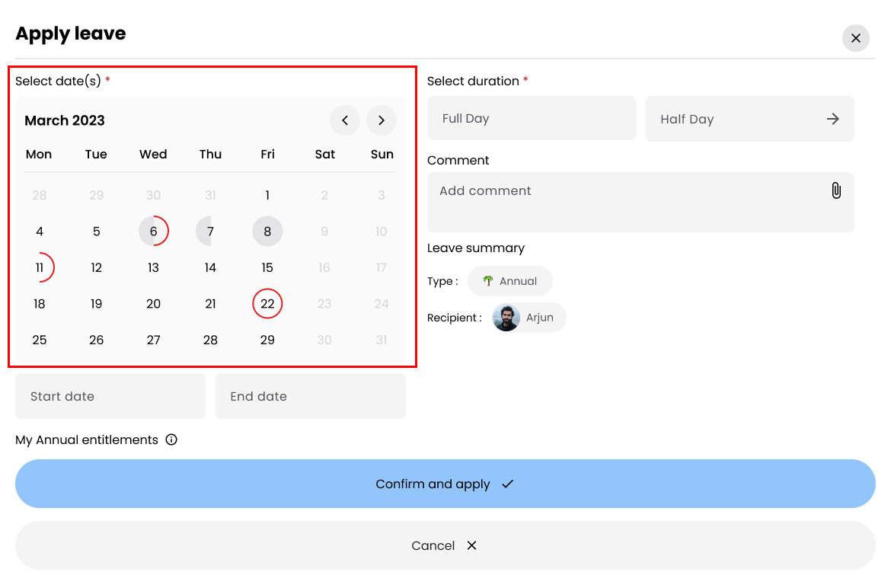Open the Half Day duration selector

749,118
